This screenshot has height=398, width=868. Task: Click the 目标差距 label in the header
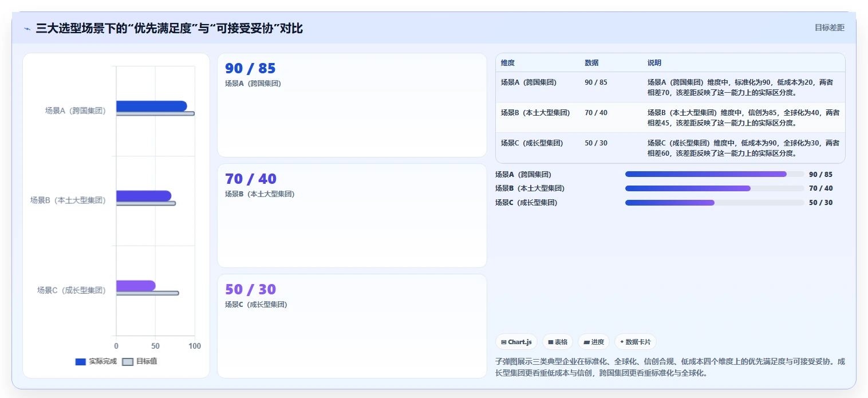click(830, 27)
